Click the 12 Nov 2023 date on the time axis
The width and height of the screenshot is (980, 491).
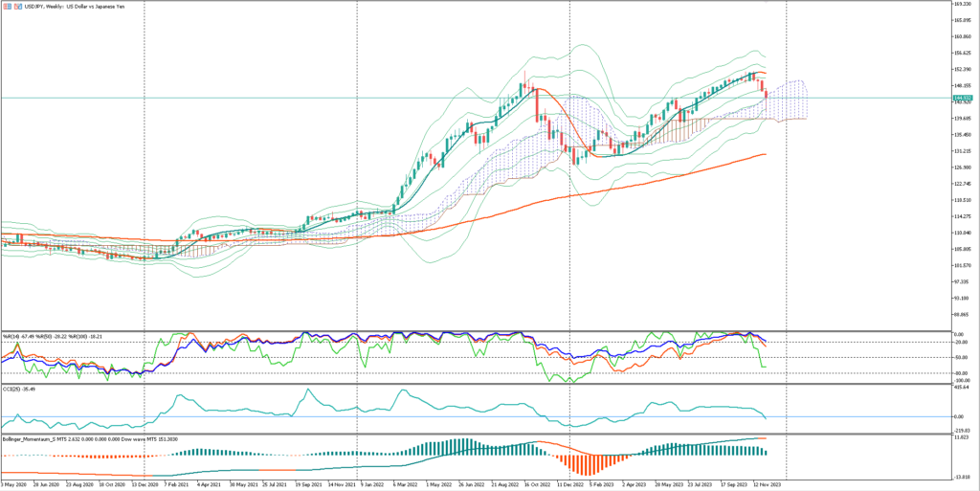[x=769, y=485]
